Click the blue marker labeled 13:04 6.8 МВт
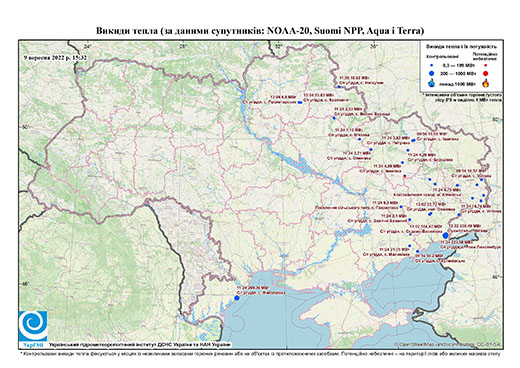This screenshot has height=368, width=520. coord(299,102)
